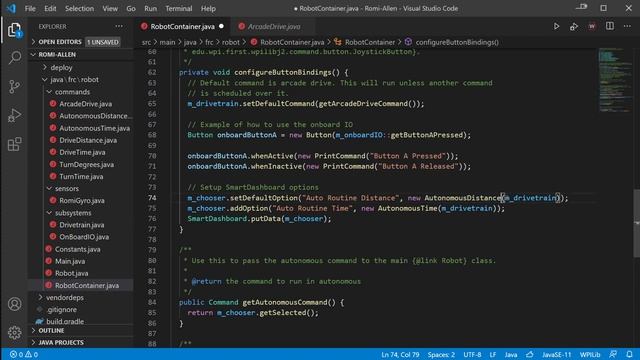640x360 pixels.
Task: Open Explorer views and more actions ellipsis
Action: tap(119, 26)
